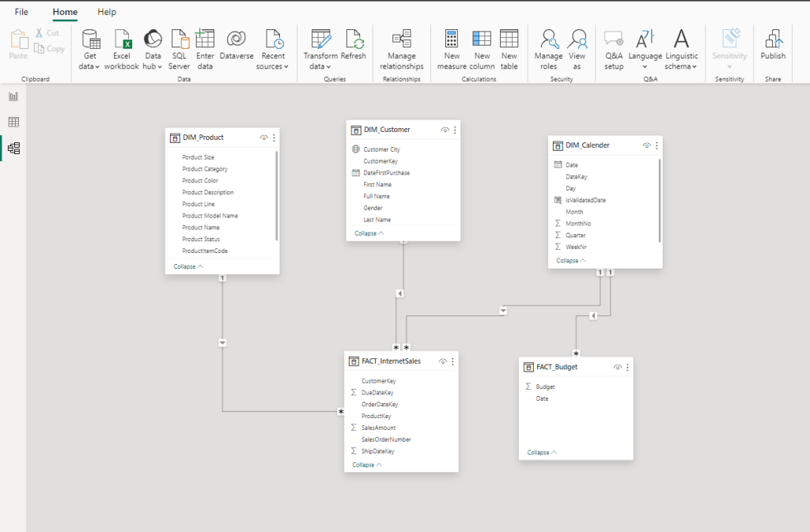Switch to Model view in sidebar

13,148
